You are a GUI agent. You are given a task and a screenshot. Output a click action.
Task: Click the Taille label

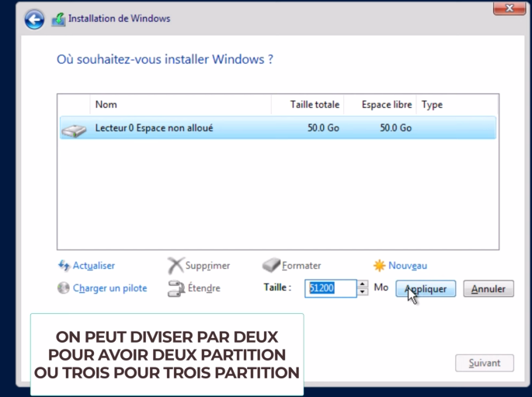click(277, 287)
